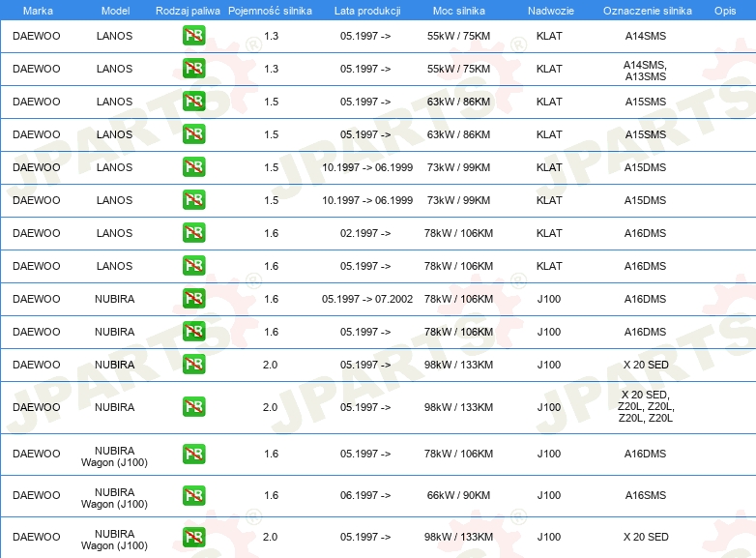Screen dimensions: 756x558
Task: Click the Moc silnika column header
Action: click(x=459, y=11)
